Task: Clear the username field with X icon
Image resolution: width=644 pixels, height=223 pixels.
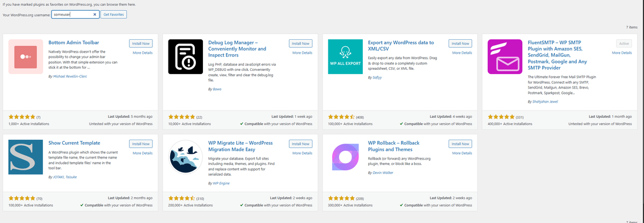Action: click(x=94, y=15)
